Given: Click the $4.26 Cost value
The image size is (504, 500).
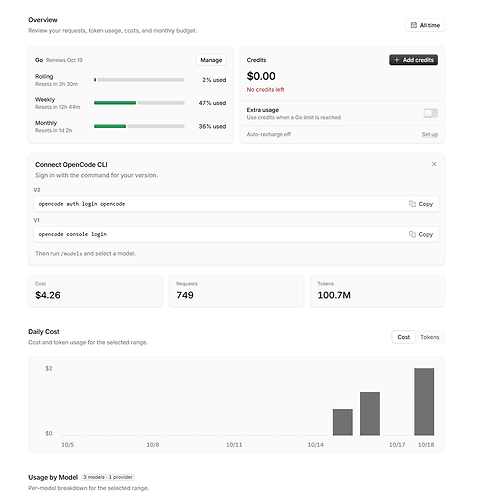Looking at the screenshot, I should click(x=48, y=295).
